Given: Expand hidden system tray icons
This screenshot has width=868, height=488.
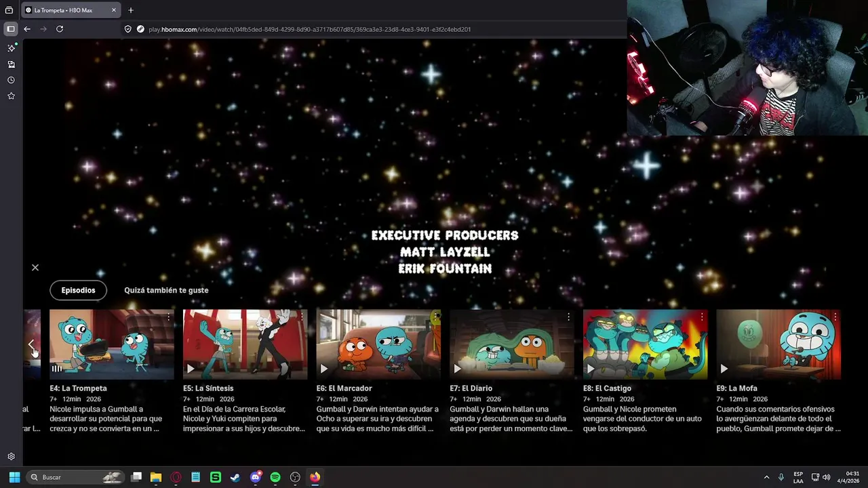Looking at the screenshot, I should pos(766,477).
